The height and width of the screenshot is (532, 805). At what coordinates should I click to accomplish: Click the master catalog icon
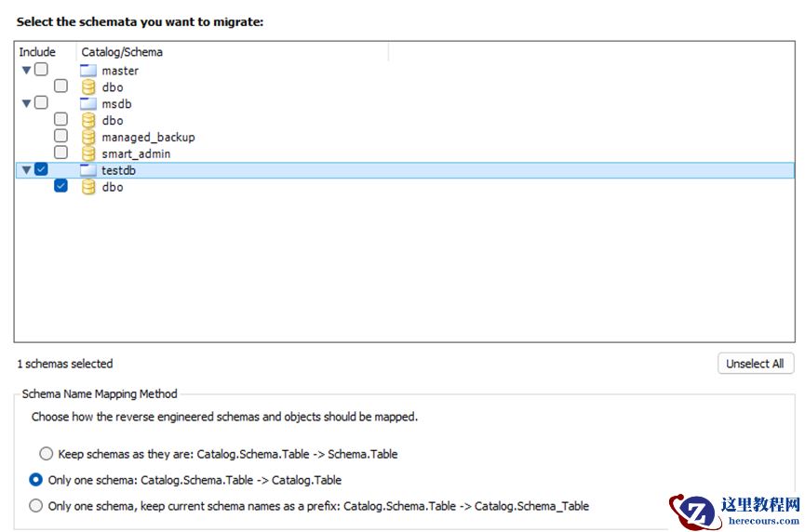coord(88,71)
